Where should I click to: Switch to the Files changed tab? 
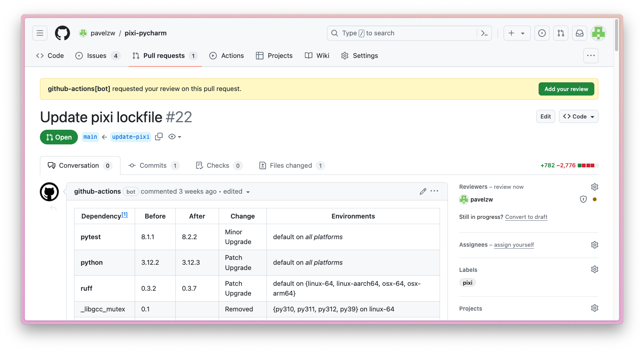click(x=291, y=165)
